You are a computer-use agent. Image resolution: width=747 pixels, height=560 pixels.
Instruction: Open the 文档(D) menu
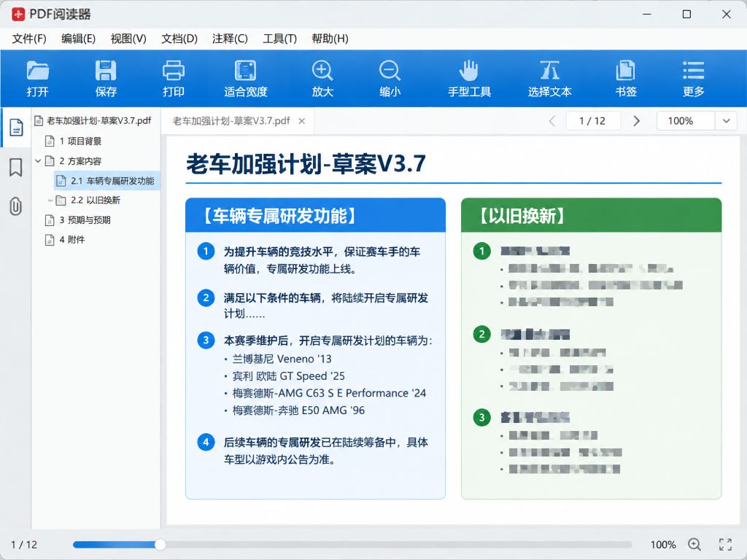pos(179,39)
